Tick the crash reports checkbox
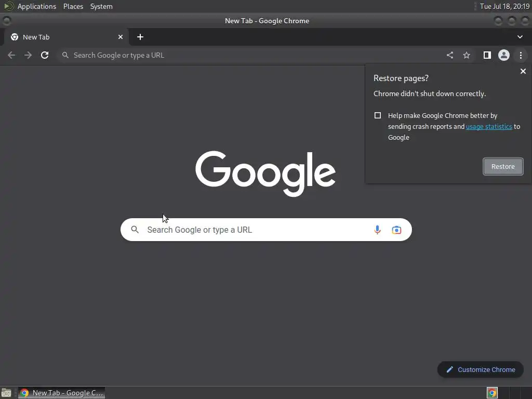This screenshot has height=399, width=532. 378,115
